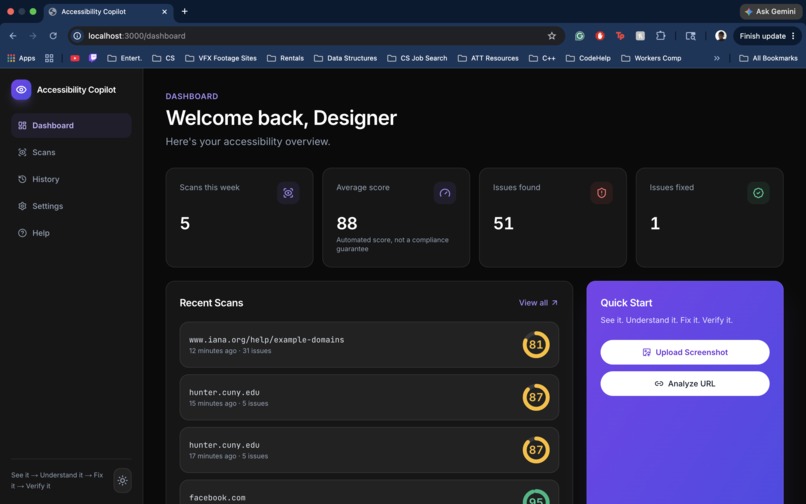The width and height of the screenshot is (806, 504).
Task: Click the 87 score ring, 17 minutes ago
Action: [x=536, y=450]
